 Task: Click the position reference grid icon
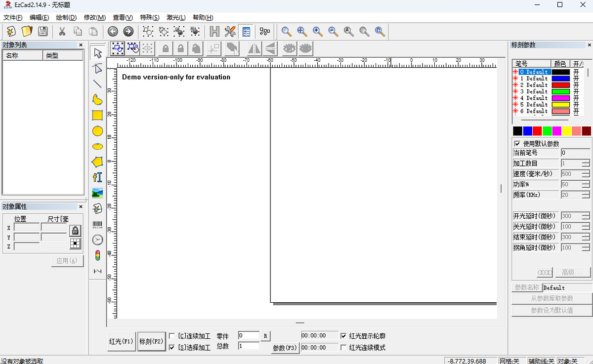pyautogui.click(x=75, y=243)
